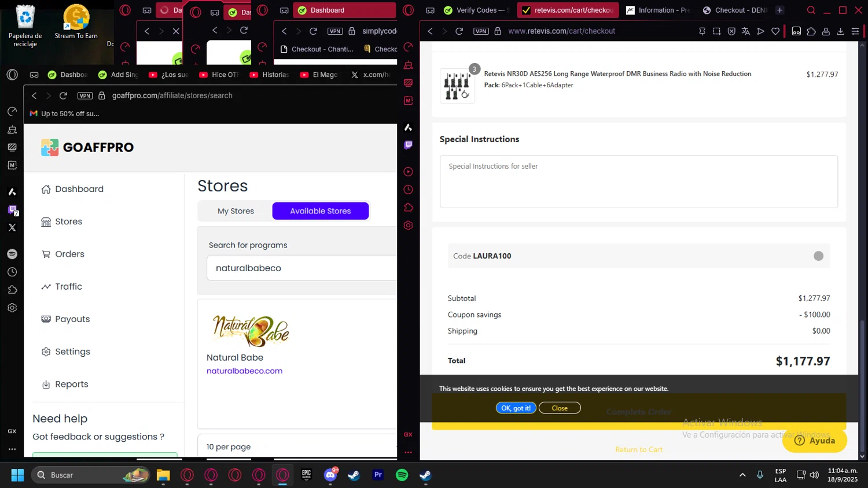Switch to El Mago YouTube tab

point(319,75)
